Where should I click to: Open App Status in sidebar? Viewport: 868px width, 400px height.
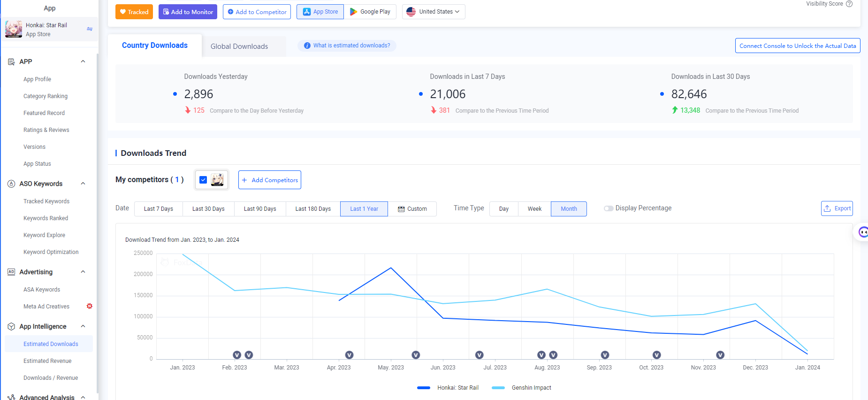point(37,164)
